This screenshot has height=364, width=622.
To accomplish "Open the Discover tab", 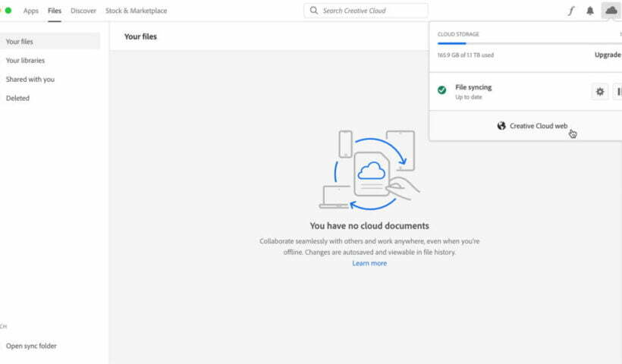I will click(83, 11).
